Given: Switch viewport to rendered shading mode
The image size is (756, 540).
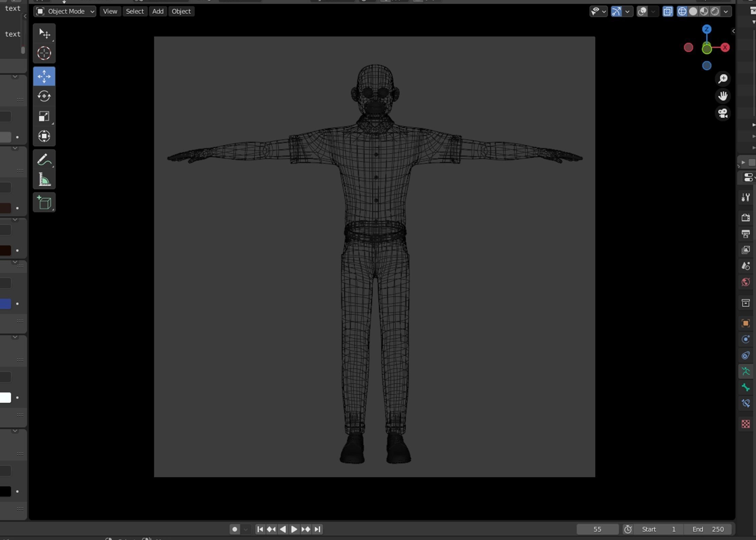Looking at the screenshot, I should coord(716,11).
